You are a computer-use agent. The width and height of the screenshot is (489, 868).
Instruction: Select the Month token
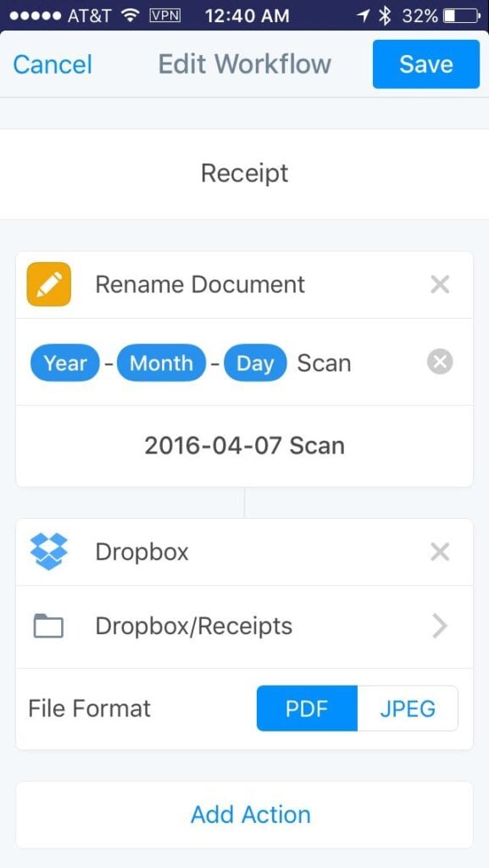tap(162, 363)
